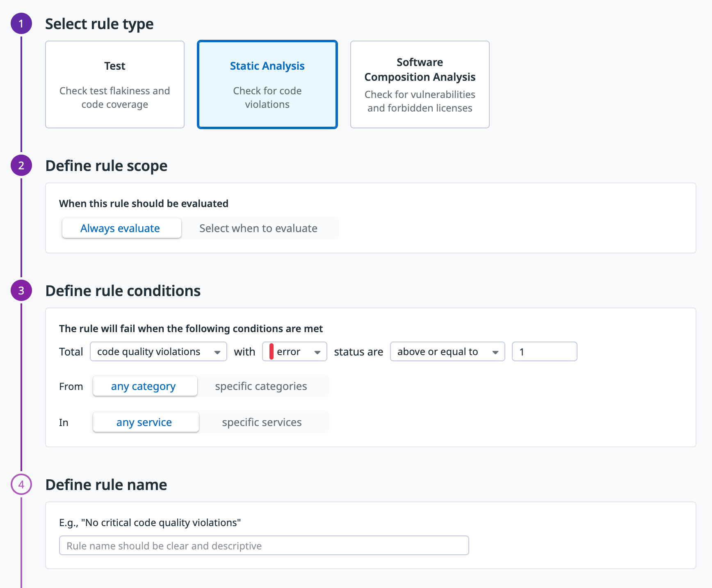Choose Software Composition Analysis rule type
This screenshot has width=712, height=588.
click(420, 84)
